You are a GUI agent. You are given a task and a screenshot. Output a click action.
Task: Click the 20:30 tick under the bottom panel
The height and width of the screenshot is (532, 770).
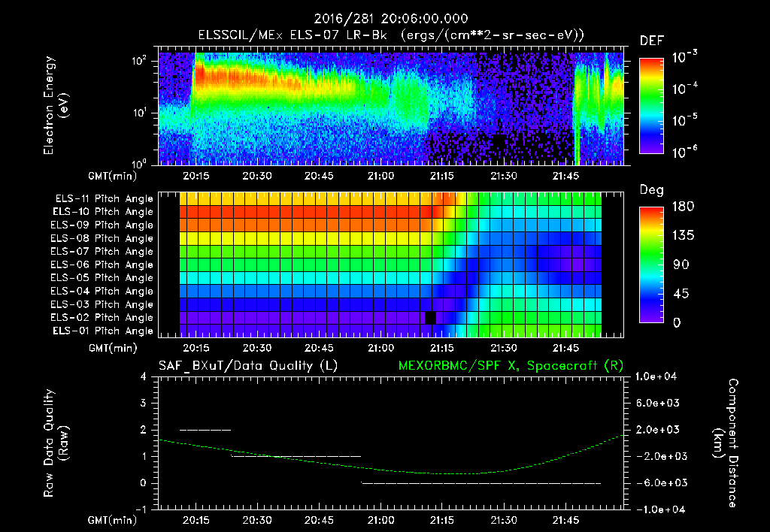pyautogui.click(x=257, y=520)
